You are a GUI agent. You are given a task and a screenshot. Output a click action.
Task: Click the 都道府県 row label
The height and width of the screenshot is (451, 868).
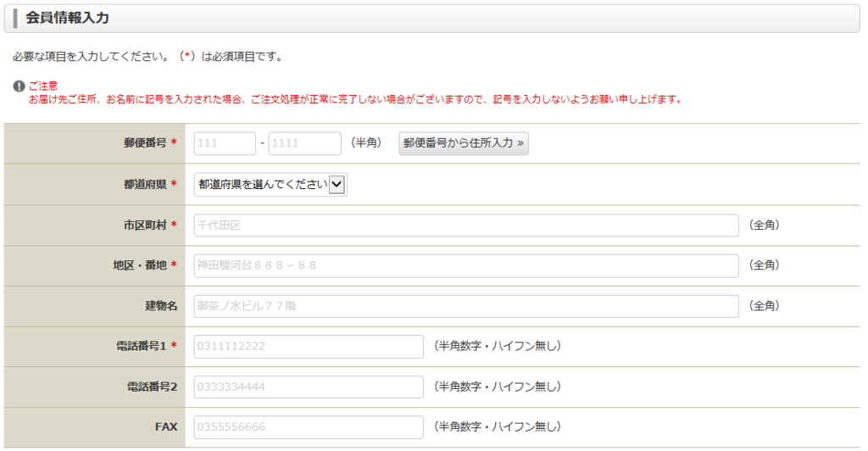click(x=145, y=184)
